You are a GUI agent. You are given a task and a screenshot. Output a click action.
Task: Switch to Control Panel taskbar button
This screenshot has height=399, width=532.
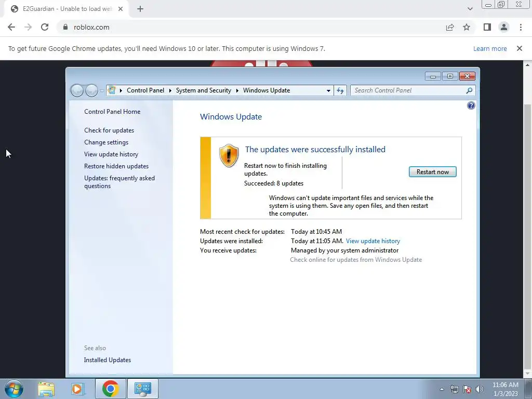142,389
